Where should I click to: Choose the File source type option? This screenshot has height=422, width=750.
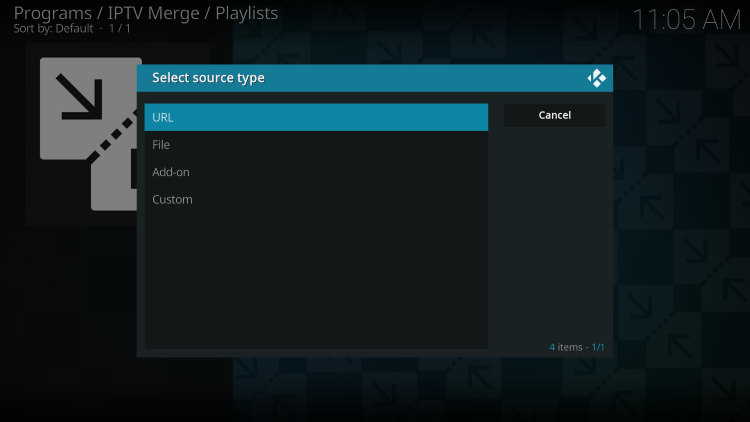(x=315, y=145)
